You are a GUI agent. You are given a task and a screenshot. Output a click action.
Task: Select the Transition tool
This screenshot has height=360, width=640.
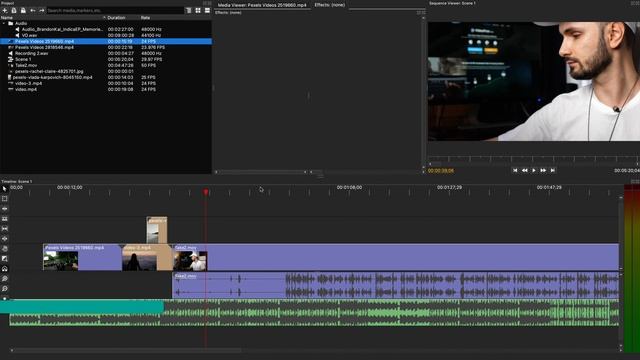pyautogui.click(x=4, y=258)
